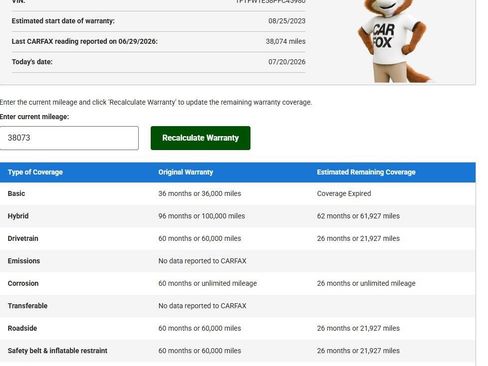Click the CAR FOX mascot image
Screen dimensions: 488x366
click(x=393, y=41)
